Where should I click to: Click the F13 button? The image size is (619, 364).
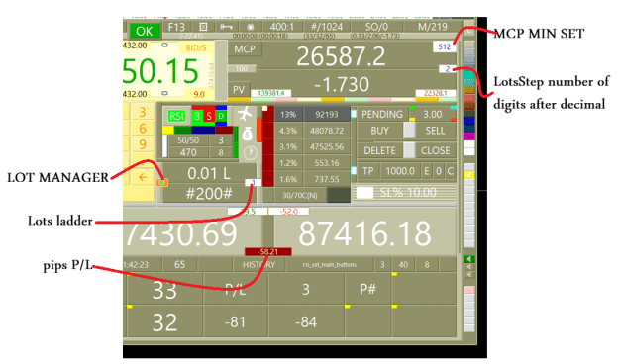pyautogui.click(x=176, y=27)
